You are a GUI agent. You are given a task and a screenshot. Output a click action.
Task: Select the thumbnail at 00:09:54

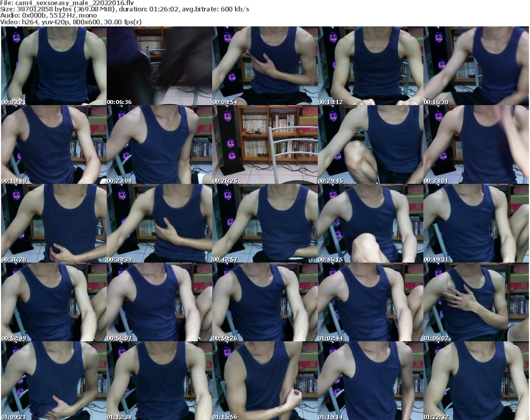[x=265, y=66]
